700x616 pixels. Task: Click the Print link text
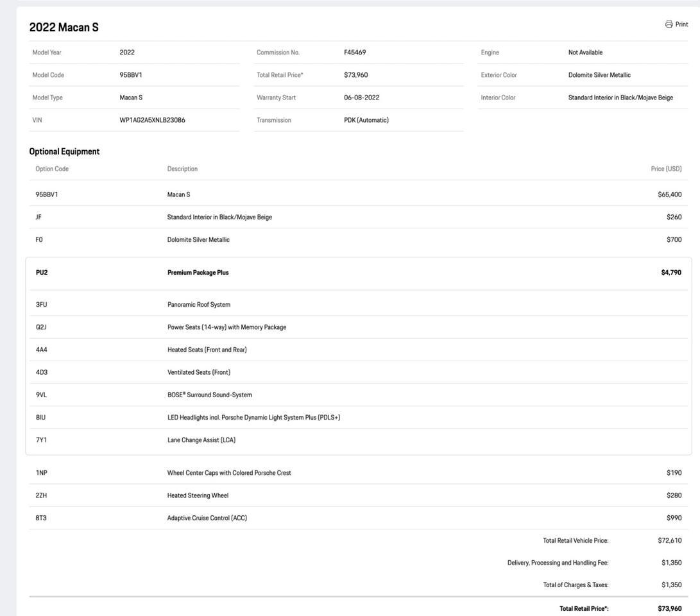point(681,24)
